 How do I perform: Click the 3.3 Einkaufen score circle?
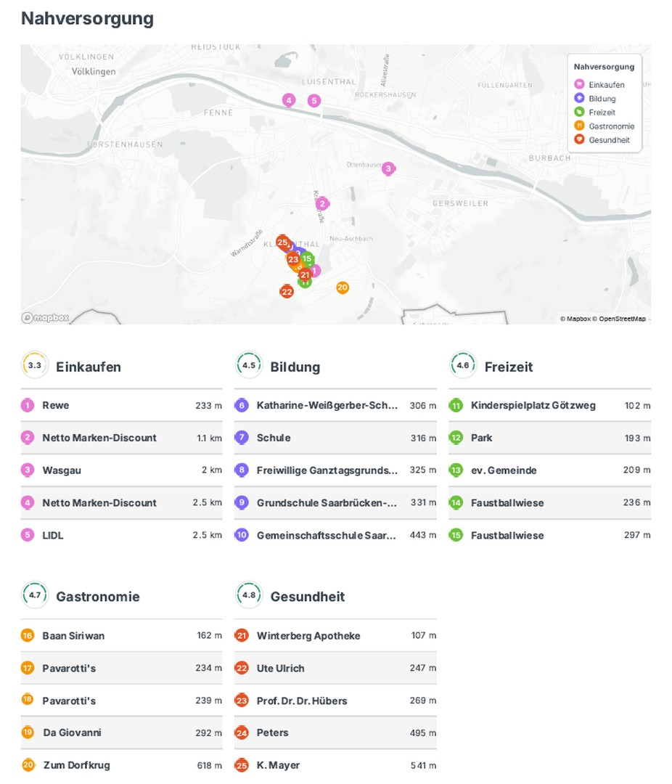pyautogui.click(x=35, y=365)
